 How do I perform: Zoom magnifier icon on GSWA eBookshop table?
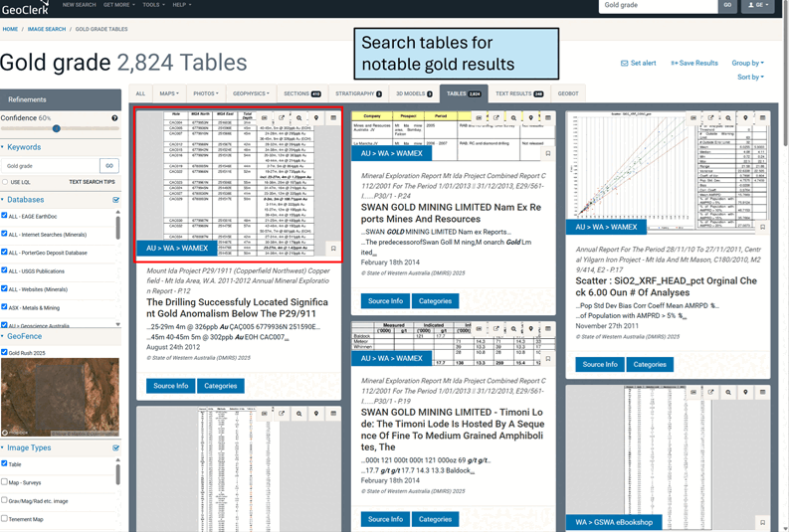728,392
